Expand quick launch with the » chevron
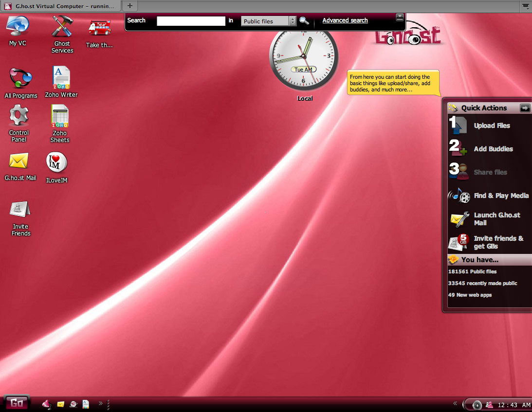This screenshot has height=412, width=532. pyautogui.click(x=100, y=403)
